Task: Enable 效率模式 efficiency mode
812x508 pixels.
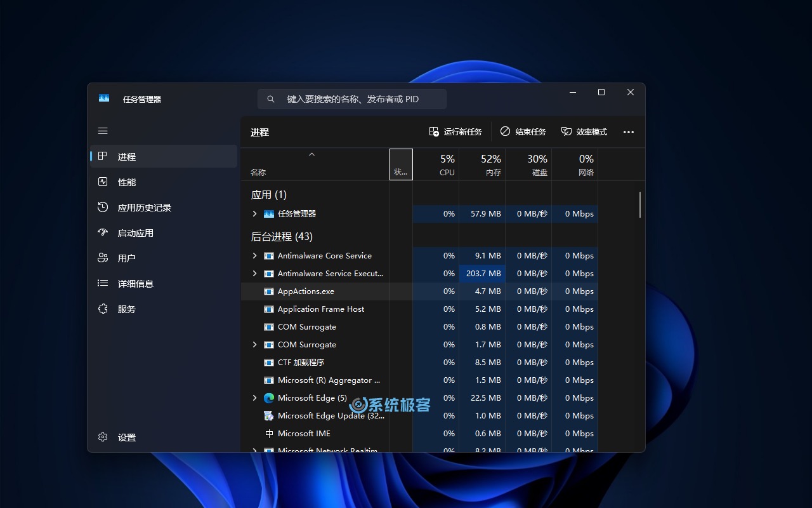Action: pyautogui.click(x=584, y=132)
